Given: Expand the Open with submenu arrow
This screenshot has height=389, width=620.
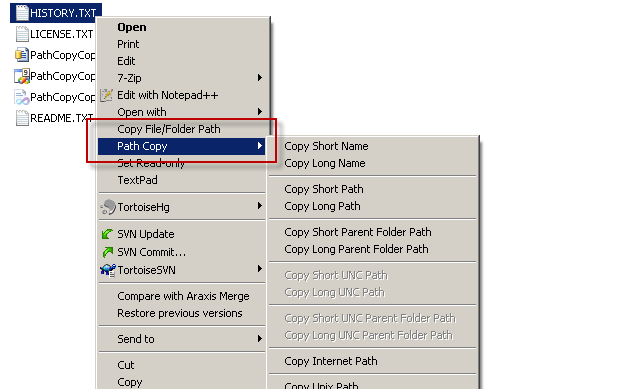Looking at the screenshot, I should tap(259, 111).
